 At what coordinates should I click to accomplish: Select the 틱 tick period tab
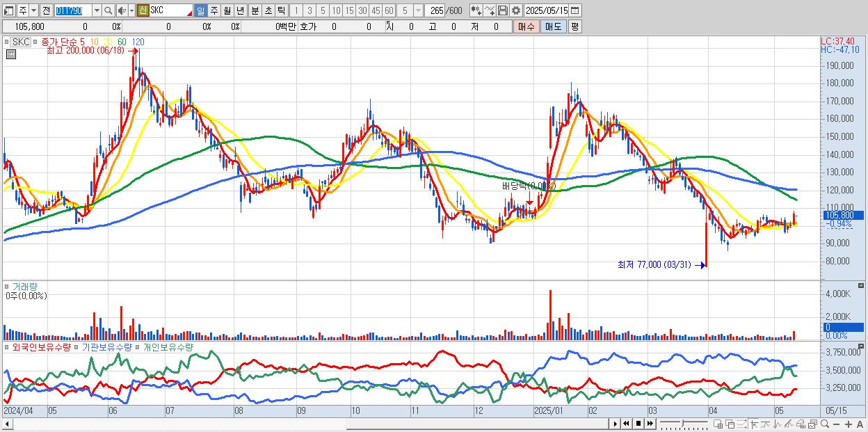click(x=281, y=10)
